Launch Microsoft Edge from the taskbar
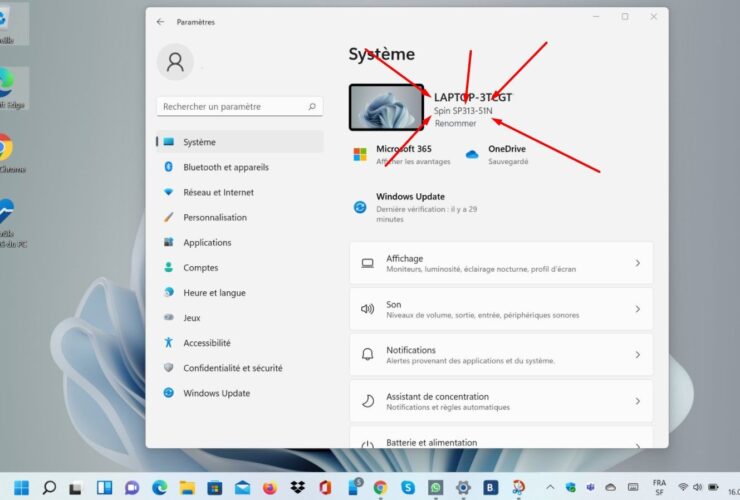This screenshot has height=500, width=740. 160,487
